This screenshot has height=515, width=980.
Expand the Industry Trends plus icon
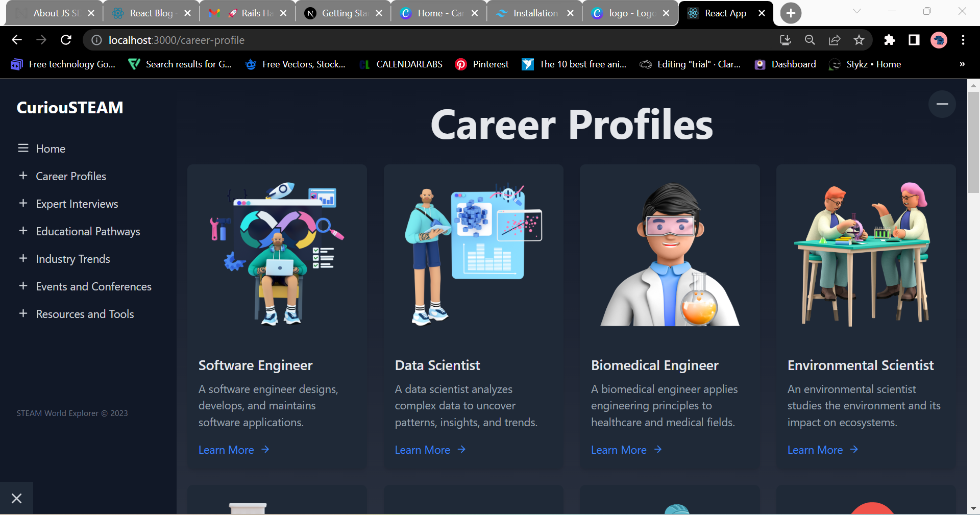point(23,258)
